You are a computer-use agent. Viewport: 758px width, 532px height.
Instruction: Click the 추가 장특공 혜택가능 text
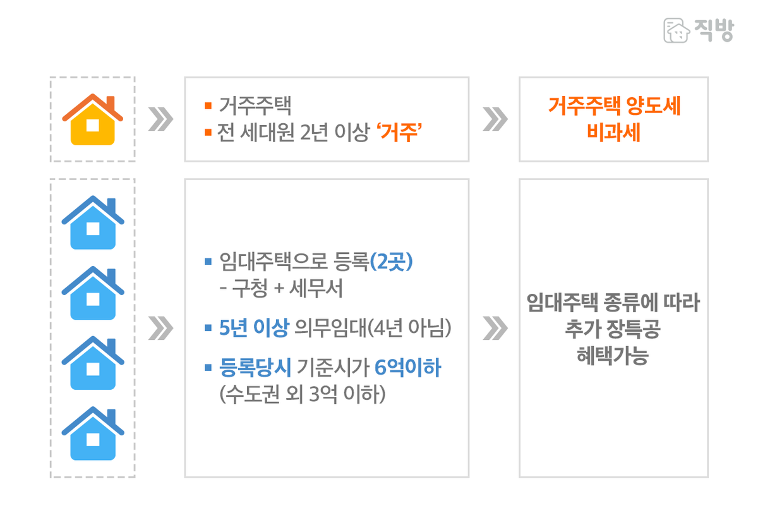(613, 342)
